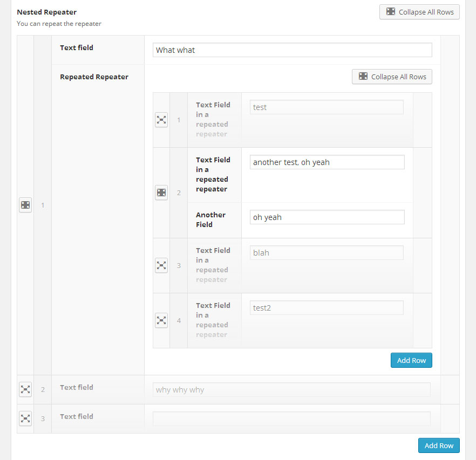The width and height of the screenshot is (476, 460).
Task: Focus the 'another test, oh yeah' input
Action: tap(327, 162)
